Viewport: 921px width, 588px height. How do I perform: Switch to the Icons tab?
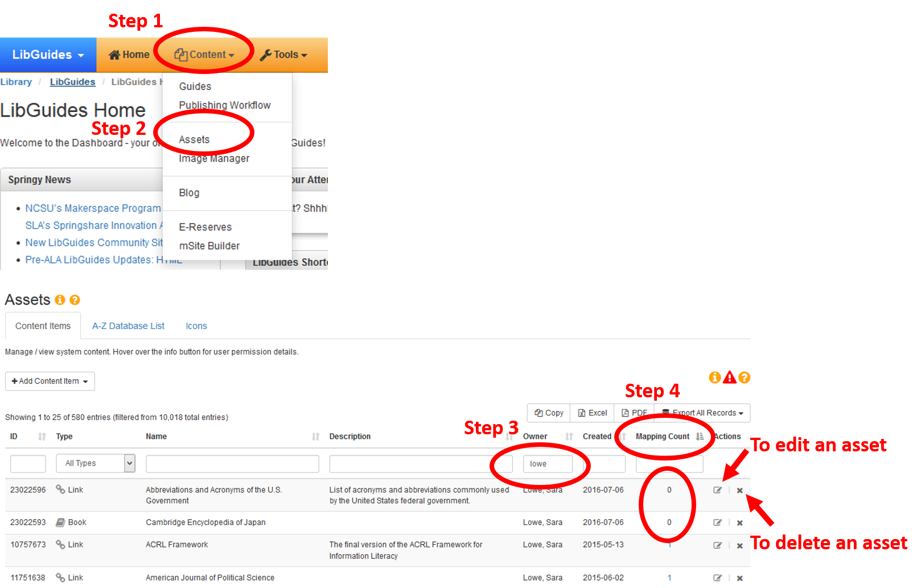pos(196,326)
